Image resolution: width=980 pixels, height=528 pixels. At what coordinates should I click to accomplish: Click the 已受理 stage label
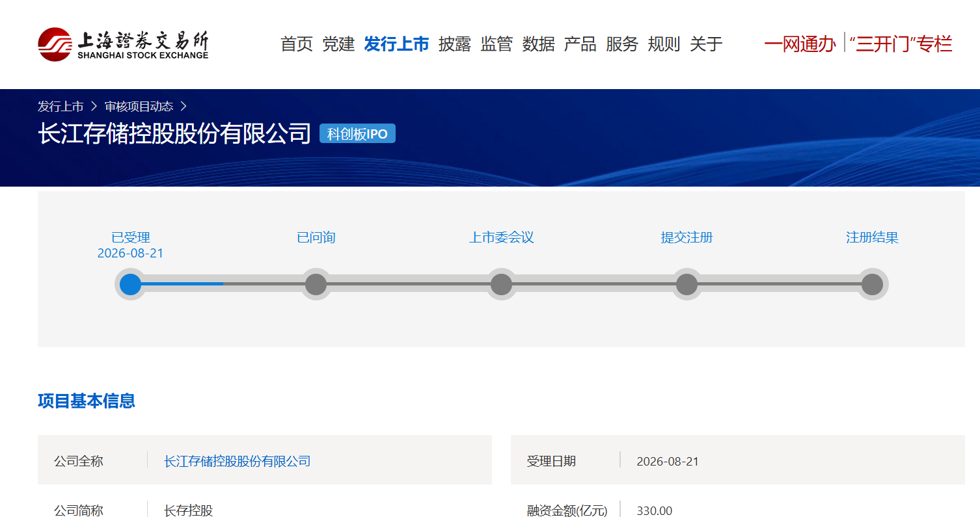tap(130, 237)
